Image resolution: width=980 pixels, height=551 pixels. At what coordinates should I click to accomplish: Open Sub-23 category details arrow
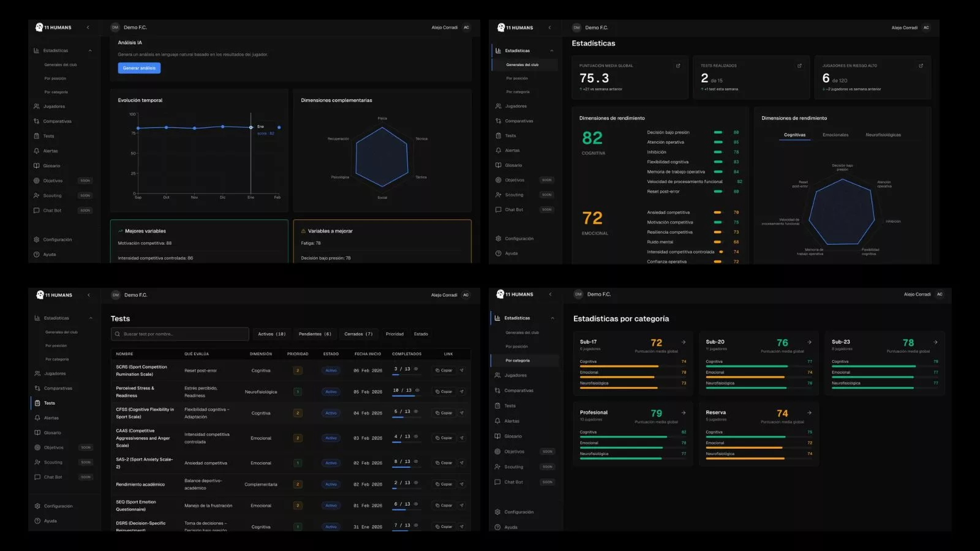[x=935, y=342]
